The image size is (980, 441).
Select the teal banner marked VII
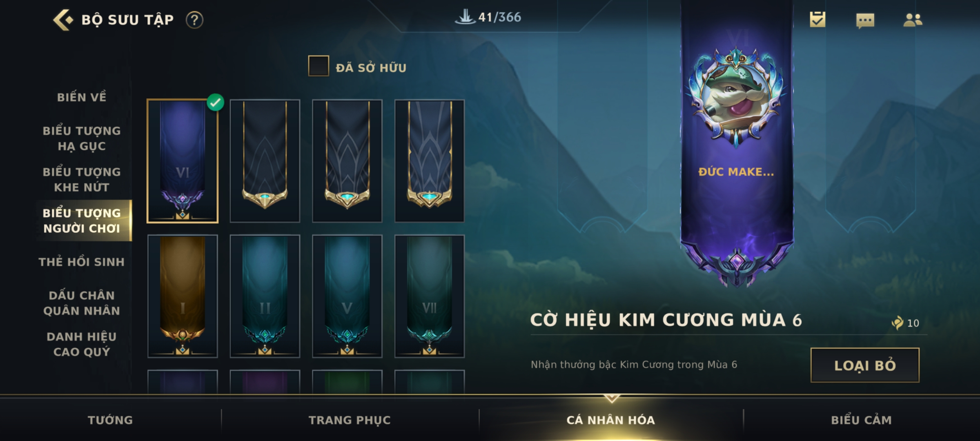[430, 296]
